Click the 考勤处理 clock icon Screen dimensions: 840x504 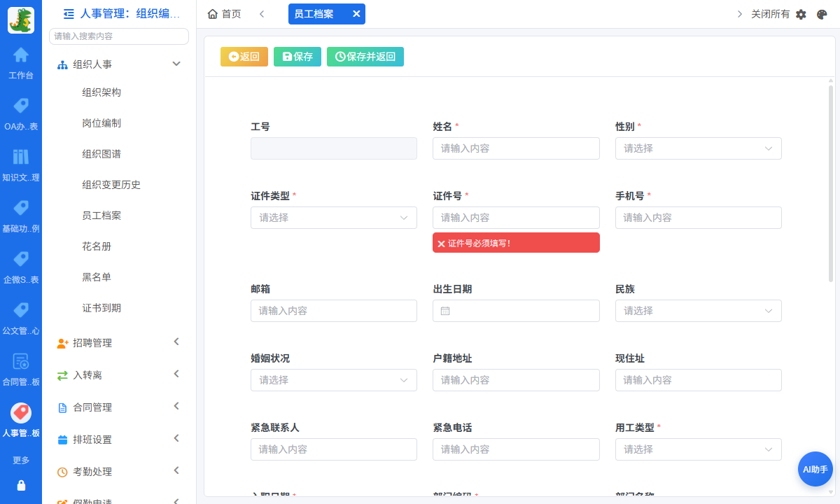(62, 472)
